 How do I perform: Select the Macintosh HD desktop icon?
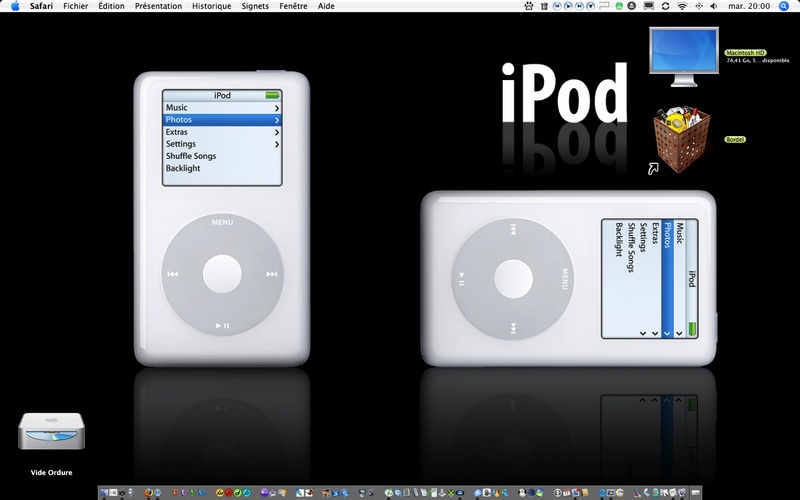pos(684,56)
